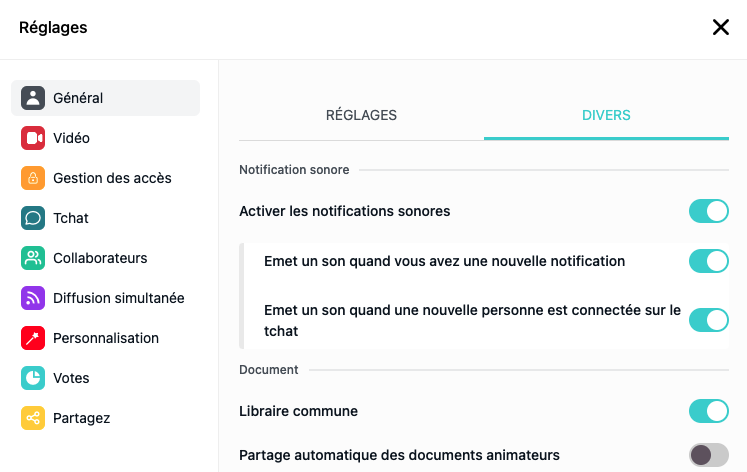Toggle sound for new notification
Screen dimensions: 747x472
pyautogui.click(x=708, y=261)
